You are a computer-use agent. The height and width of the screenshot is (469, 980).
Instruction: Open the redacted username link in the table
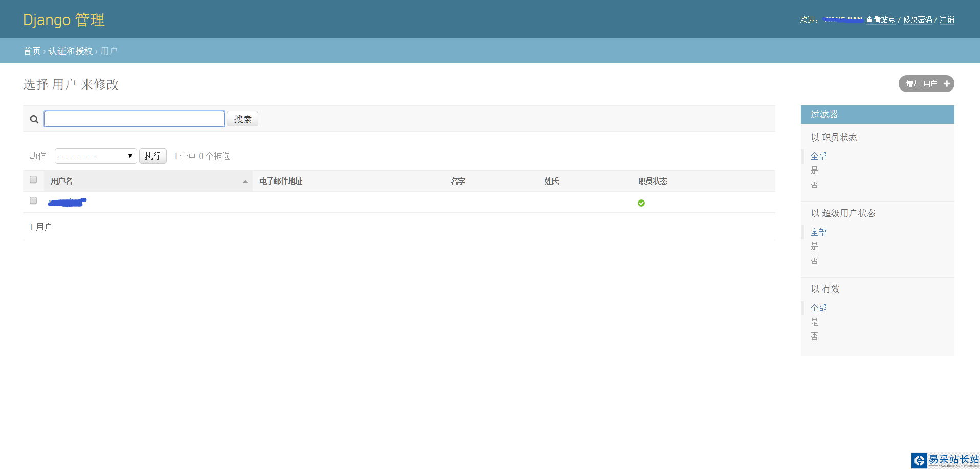tap(67, 203)
